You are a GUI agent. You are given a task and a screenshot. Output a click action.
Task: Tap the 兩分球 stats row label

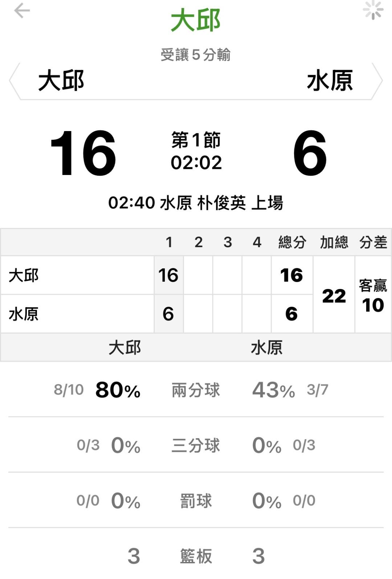coord(196,390)
